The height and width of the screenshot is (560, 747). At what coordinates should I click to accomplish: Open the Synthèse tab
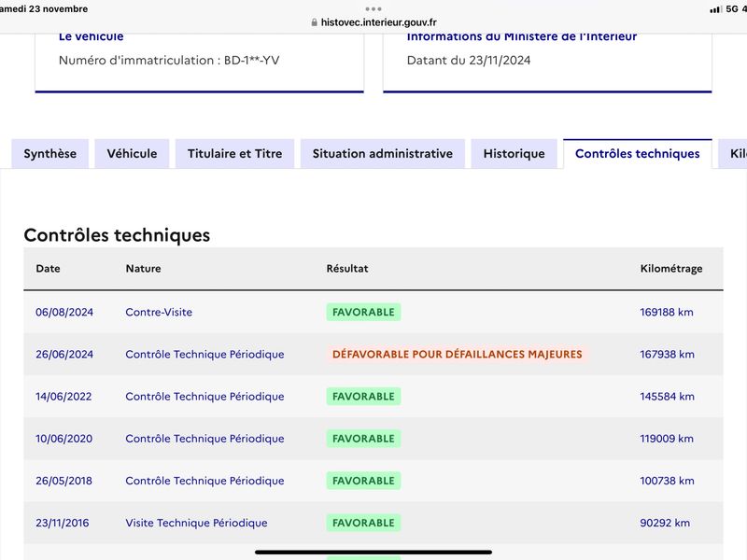(50, 153)
